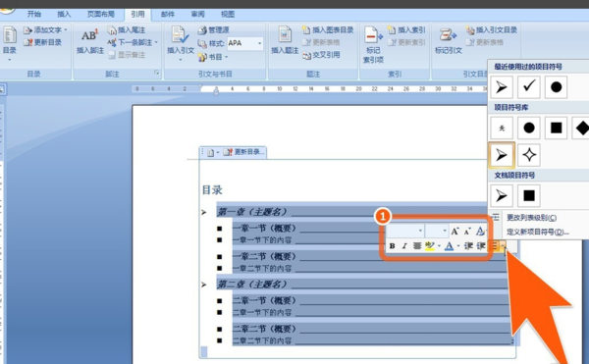Toggle bold in the mini toolbar
This screenshot has height=364, width=589.
point(392,246)
